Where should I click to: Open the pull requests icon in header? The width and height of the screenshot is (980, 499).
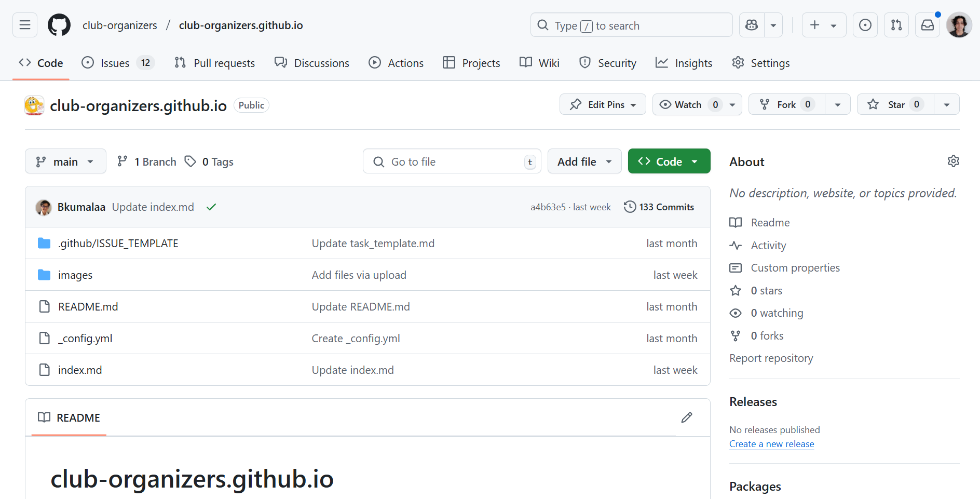pos(896,25)
